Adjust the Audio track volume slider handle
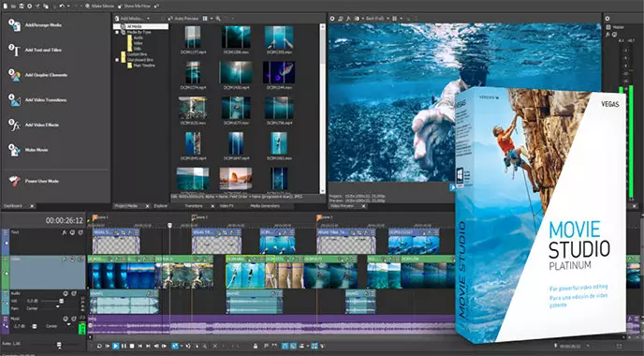 pyautogui.click(x=61, y=301)
